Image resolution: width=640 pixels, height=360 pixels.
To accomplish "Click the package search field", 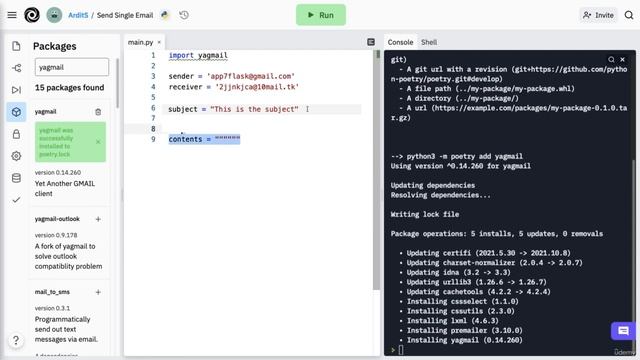I will [x=72, y=67].
